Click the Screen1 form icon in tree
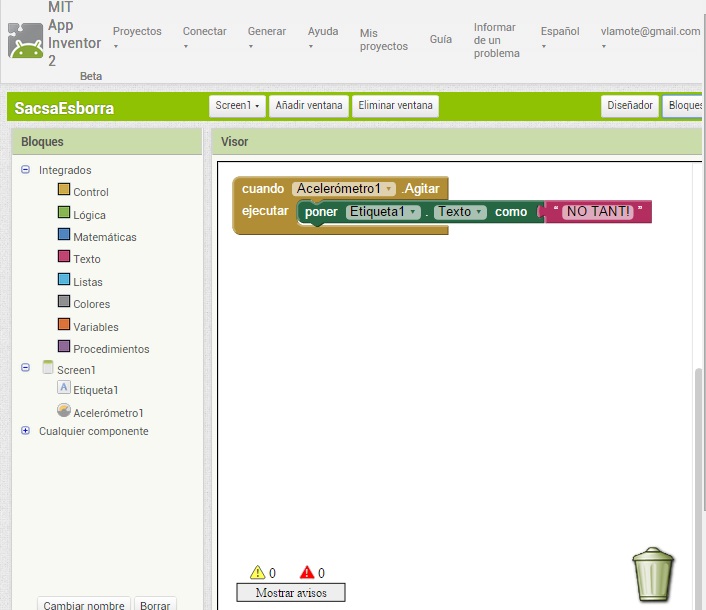Viewport: 706px width, 610px height. click(x=48, y=367)
